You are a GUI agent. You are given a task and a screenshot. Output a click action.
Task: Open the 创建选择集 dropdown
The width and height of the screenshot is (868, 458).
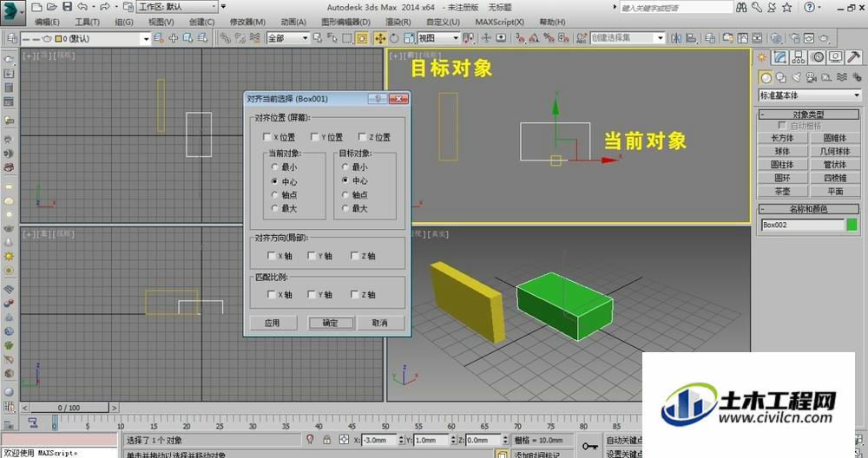[x=628, y=38]
